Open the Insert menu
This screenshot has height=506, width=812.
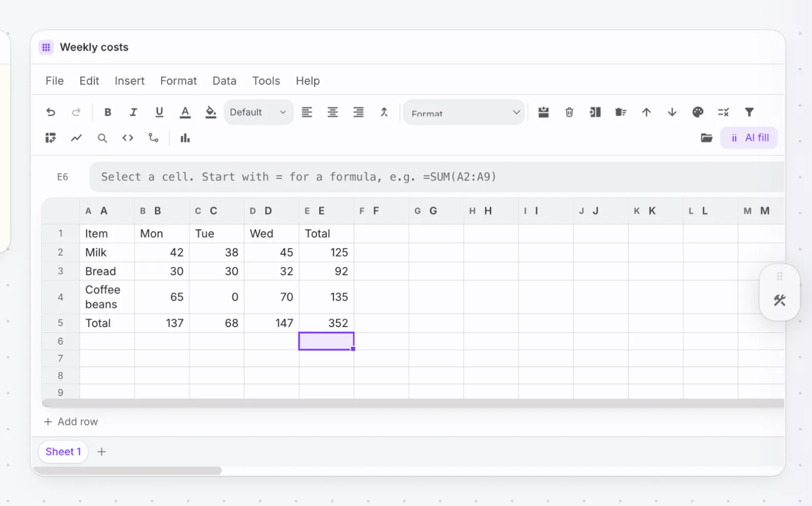tap(129, 81)
